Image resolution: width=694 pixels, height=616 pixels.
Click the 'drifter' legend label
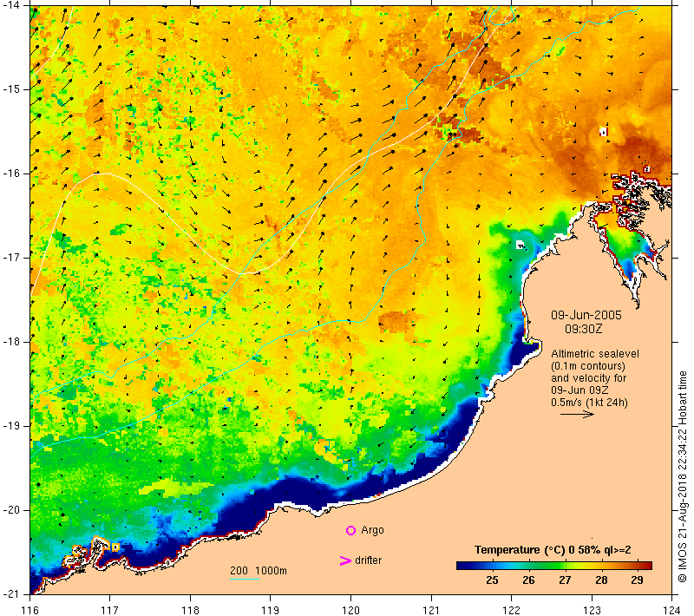click(x=368, y=560)
